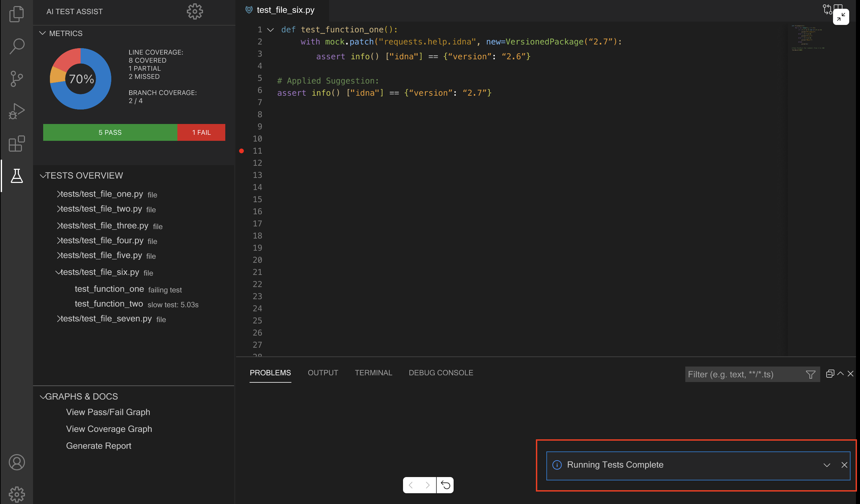Toggle the breakpoint on line 11

(x=241, y=151)
